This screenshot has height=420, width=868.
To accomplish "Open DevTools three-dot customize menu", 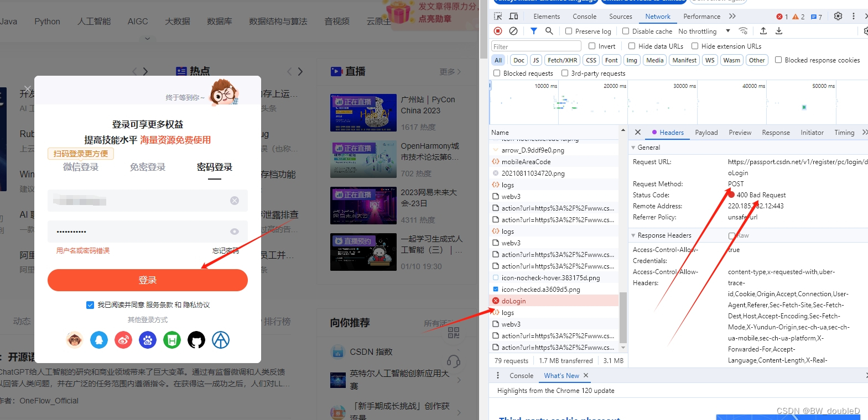I will tap(854, 16).
